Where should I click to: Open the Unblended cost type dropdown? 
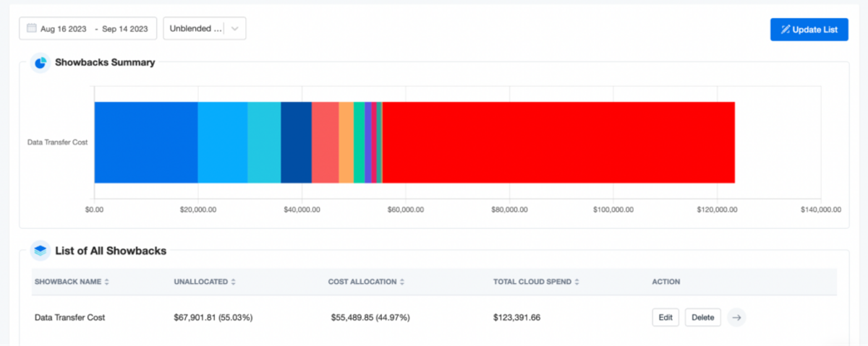(x=205, y=29)
